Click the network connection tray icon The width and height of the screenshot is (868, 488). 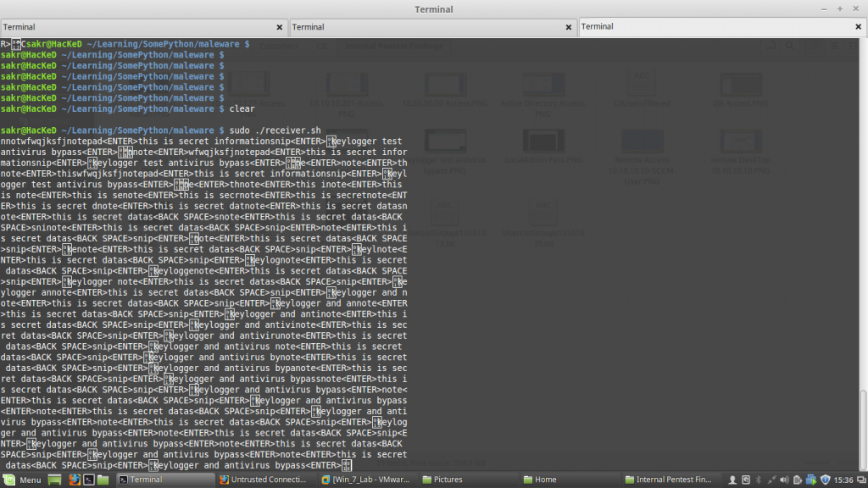pos(771,480)
